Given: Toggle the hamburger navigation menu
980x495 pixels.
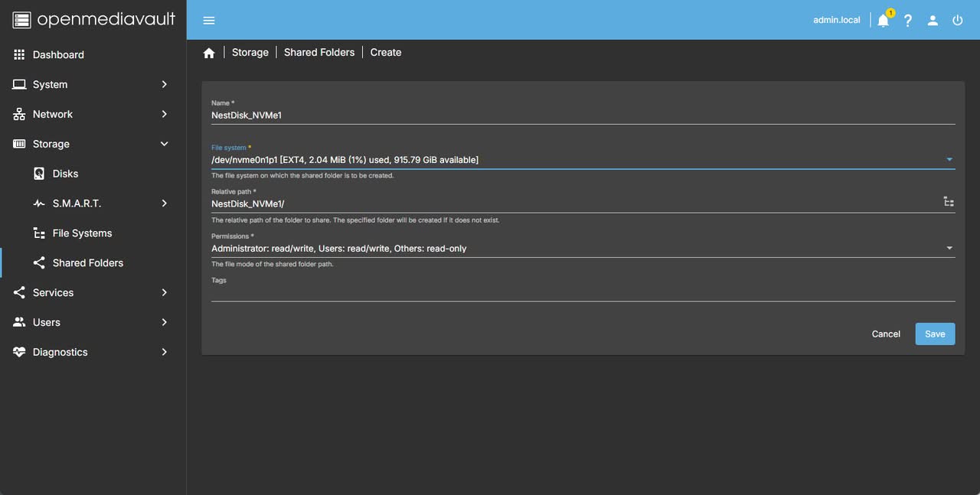Looking at the screenshot, I should pyautogui.click(x=209, y=21).
